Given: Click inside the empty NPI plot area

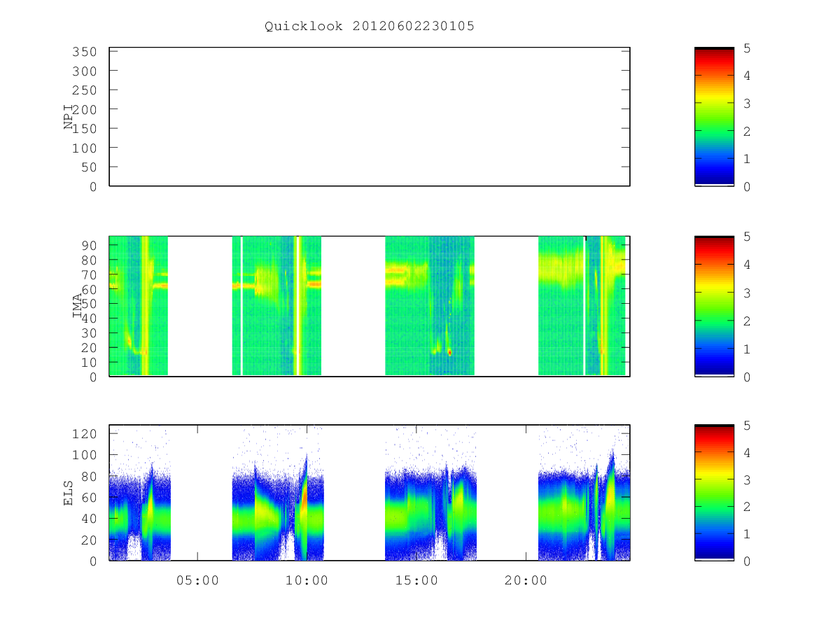Looking at the screenshot, I should (370, 117).
